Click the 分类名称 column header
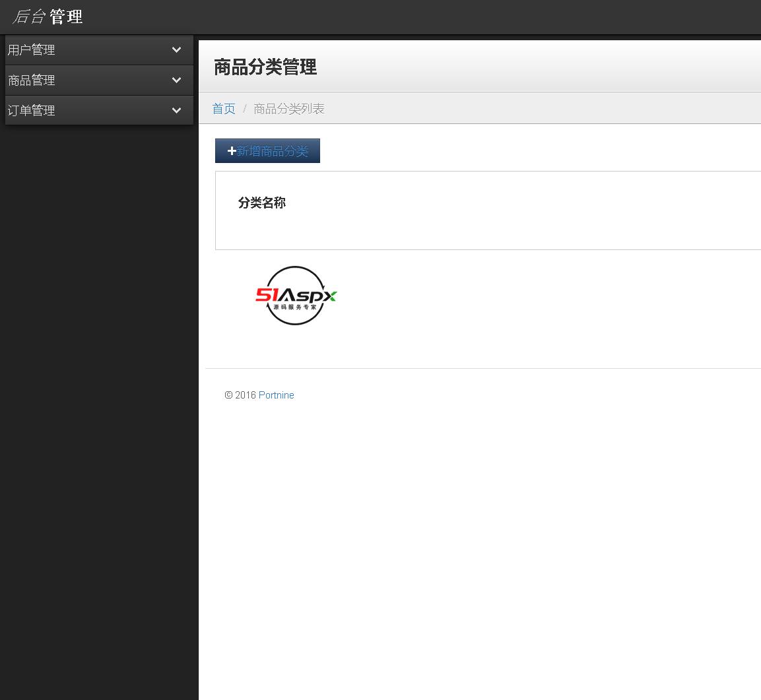The image size is (761, 700). 261,203
